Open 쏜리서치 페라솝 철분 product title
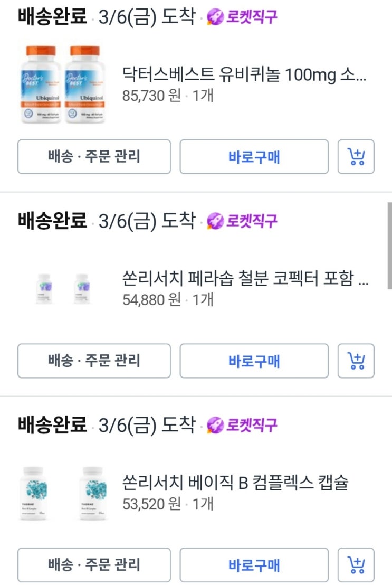 pos(245,279)
